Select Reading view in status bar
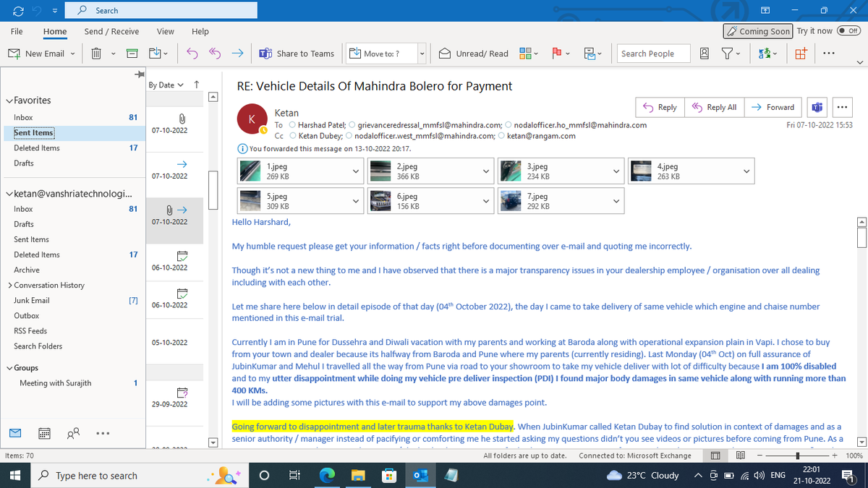Viewport: 868px width, 488px height. pyautogui.click(x=741, y=455)
